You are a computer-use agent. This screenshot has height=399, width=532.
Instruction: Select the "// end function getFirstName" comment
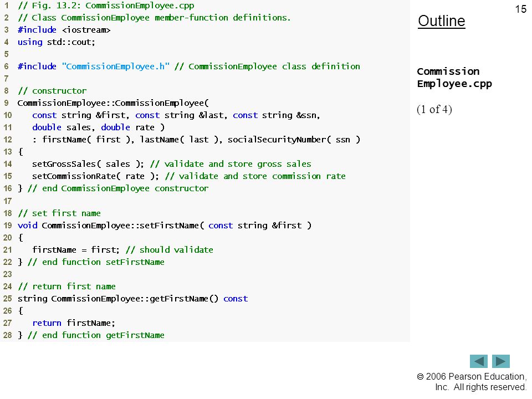coord(96,336)
